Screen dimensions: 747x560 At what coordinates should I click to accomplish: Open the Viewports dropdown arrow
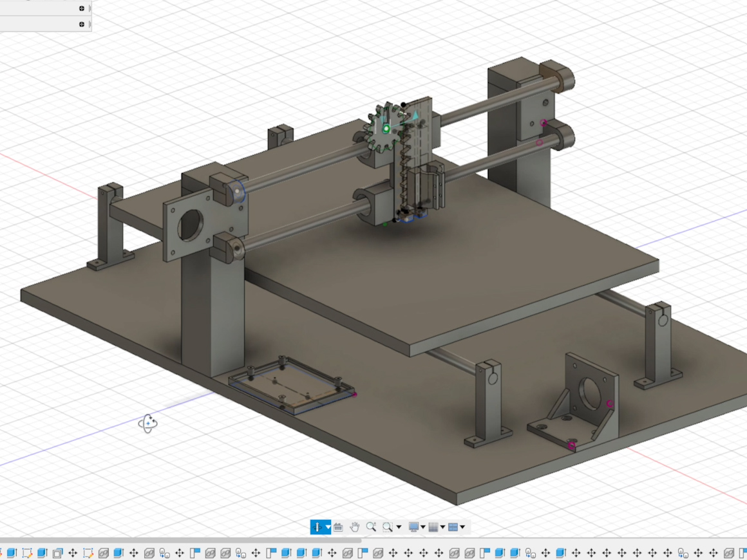[x=462, y=527]
